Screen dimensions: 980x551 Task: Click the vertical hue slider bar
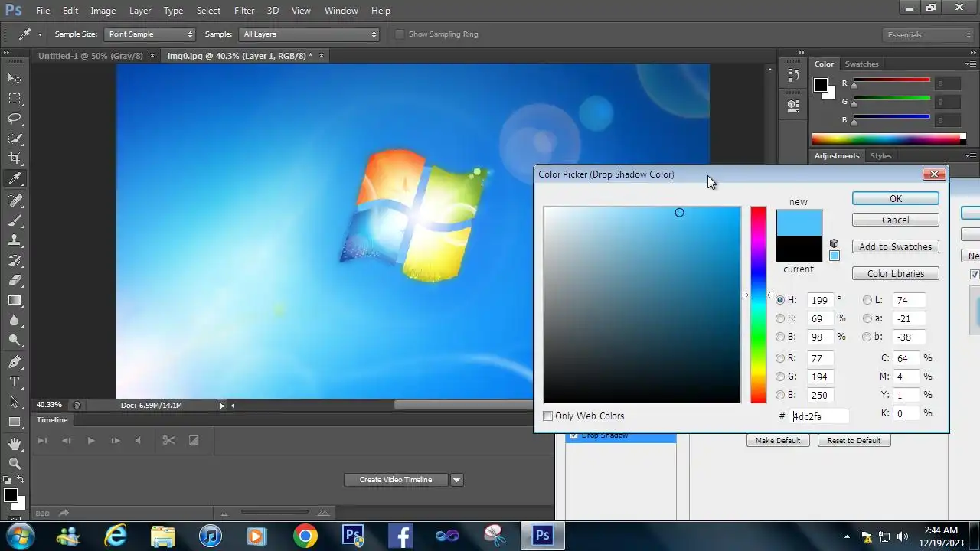[x=758, y=305]
